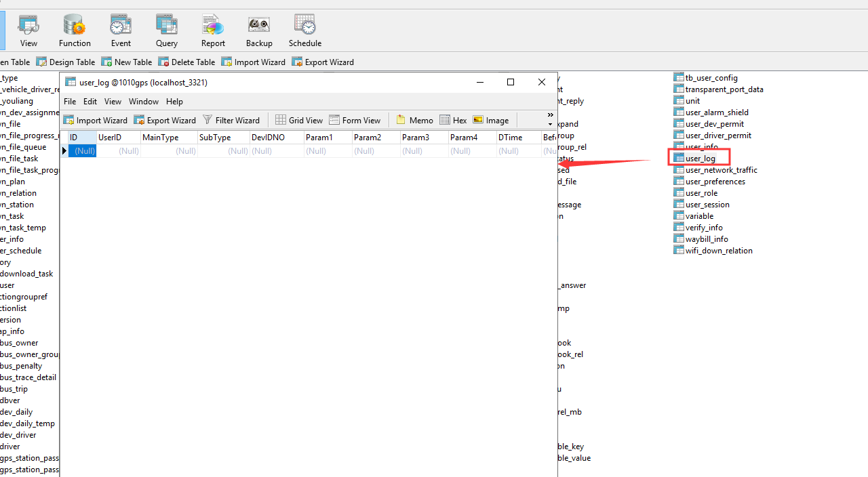Viewport: 868px width, 477px height.
Task: Select the (Null) cell under DTime
Action: coord(519,151)
